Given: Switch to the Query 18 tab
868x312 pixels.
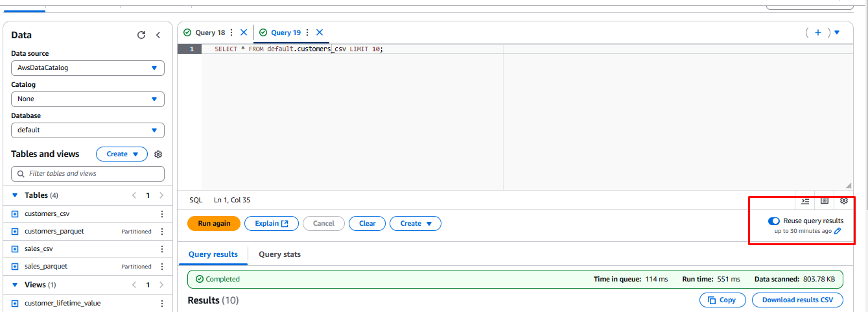Looking at the screenshot, I should 210,32.
